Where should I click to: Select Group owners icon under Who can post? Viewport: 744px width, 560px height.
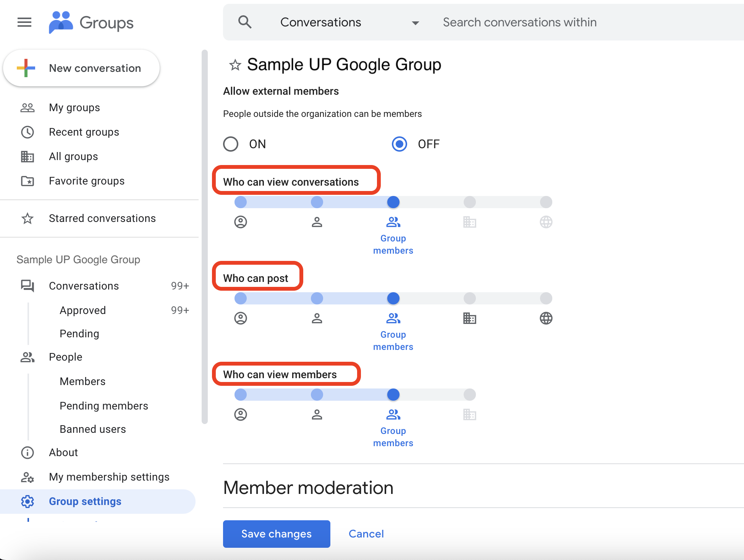(x=241, y=318)
